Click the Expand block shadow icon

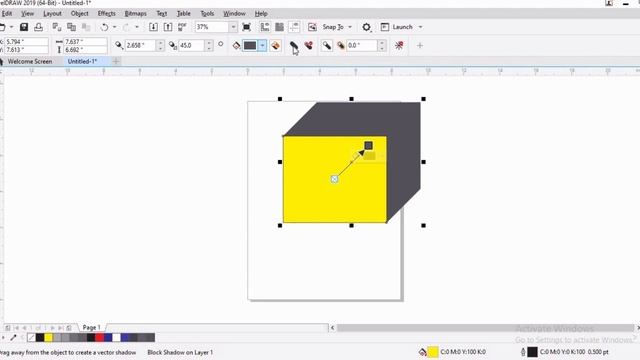click(340, 45)
